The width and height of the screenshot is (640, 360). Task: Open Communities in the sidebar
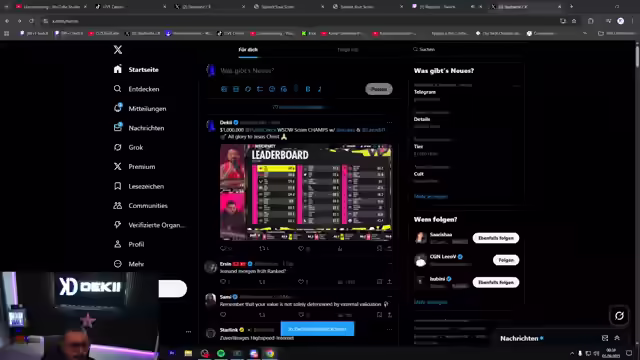point(140,206)
